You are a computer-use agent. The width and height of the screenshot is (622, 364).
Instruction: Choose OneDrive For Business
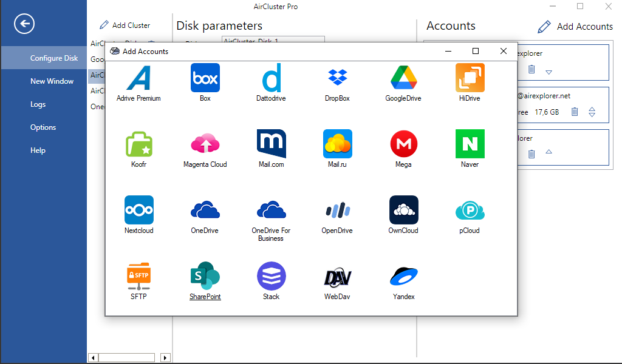tap(272, 210)
